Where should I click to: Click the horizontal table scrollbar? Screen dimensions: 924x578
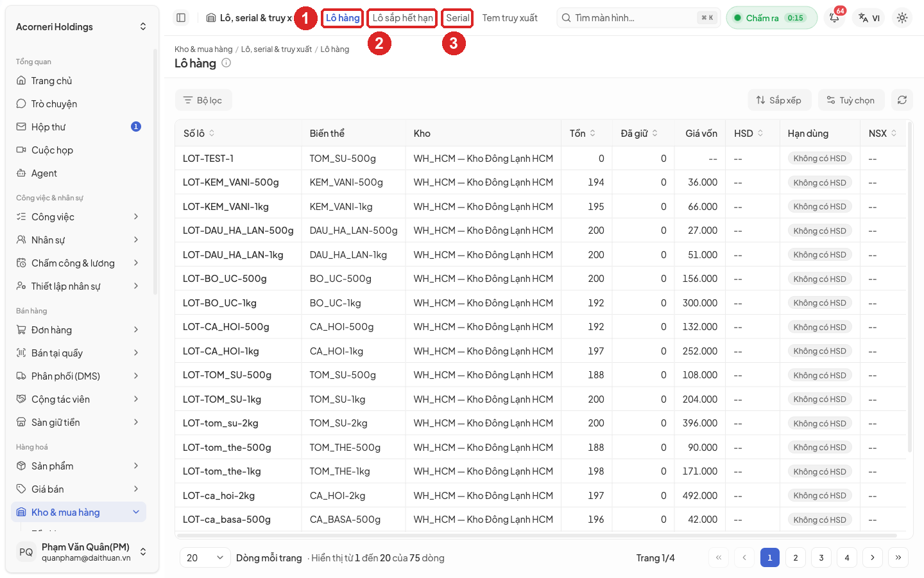click(x=536, y=535)
